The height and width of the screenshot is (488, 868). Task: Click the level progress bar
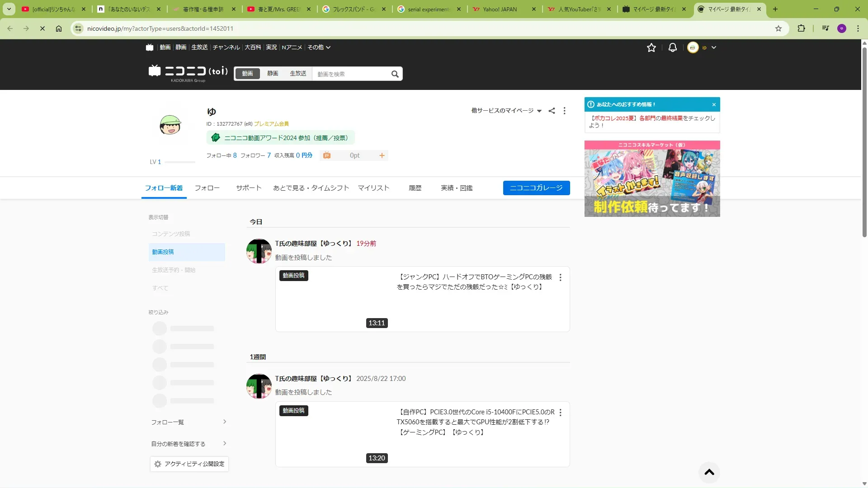pyautogui.click(x=180, y=162)
